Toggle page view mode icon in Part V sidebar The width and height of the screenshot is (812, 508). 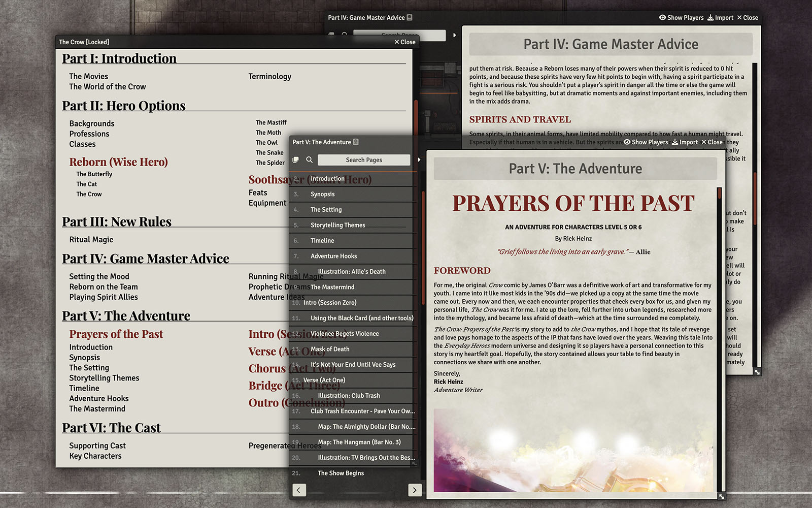pos(296,160)
